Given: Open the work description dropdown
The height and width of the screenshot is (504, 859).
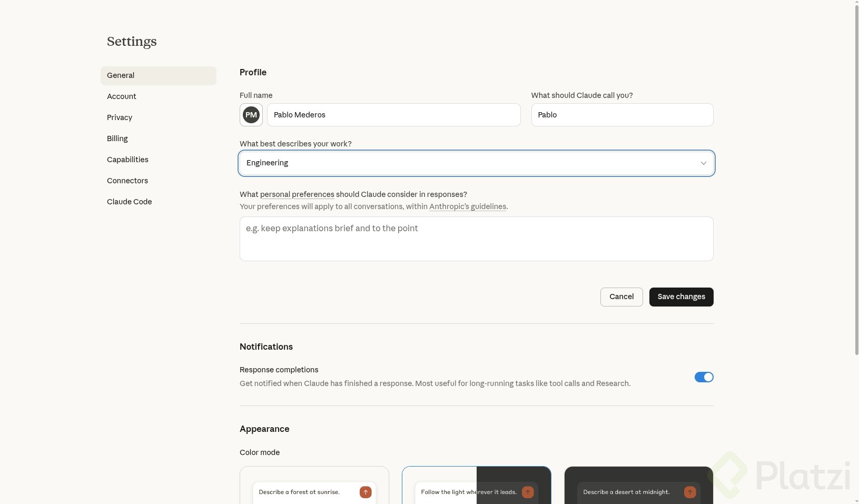Looking at the screenshot, I should pyautogui.click(x=476, y=163).
